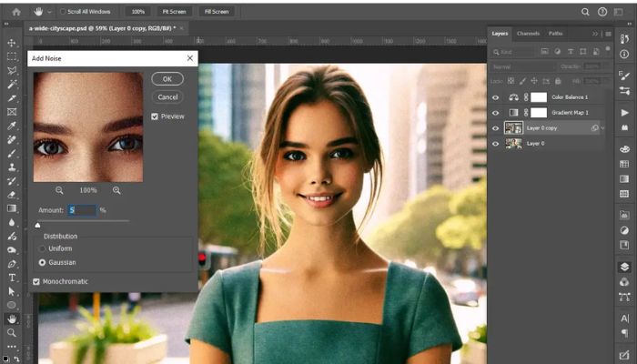The height and width of the screenshot is (364, 637).
Task: Open the Layers panel menu
Action: (x=608, y=35)
